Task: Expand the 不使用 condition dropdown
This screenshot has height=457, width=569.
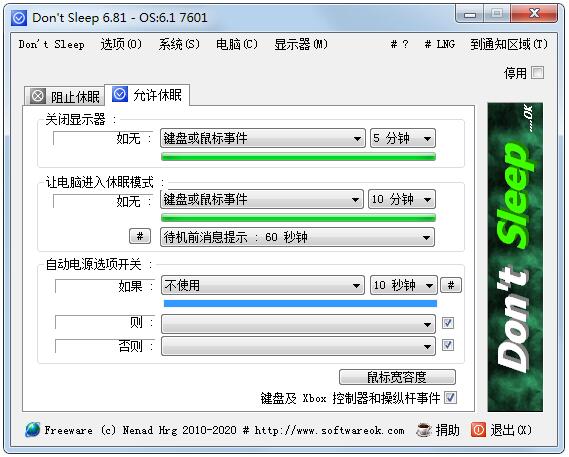Action: pyautogui.click(x=262, y=285)
